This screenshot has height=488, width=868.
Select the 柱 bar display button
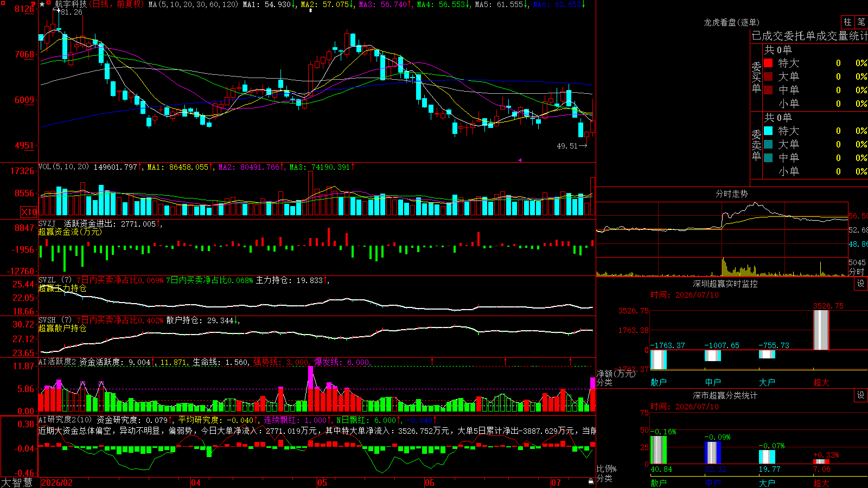click(847, 22)
